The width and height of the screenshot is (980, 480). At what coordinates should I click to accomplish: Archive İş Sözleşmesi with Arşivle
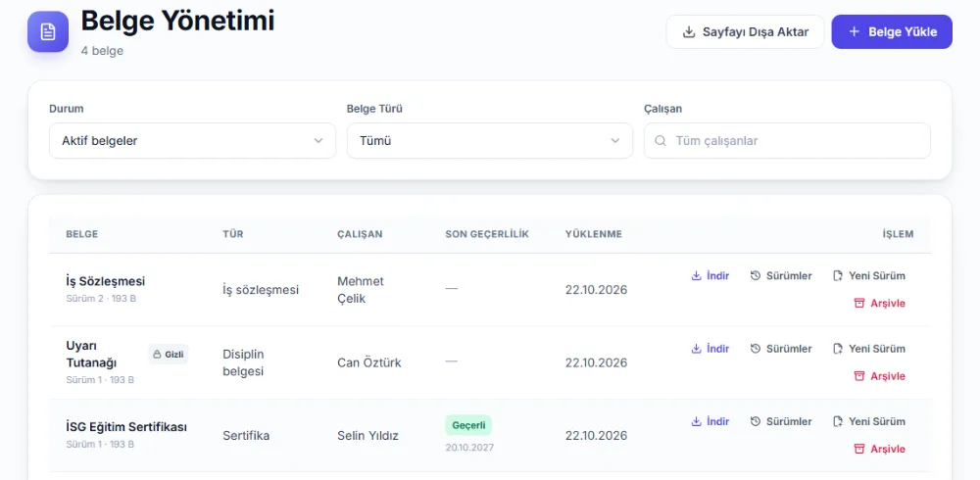point(879,303)
